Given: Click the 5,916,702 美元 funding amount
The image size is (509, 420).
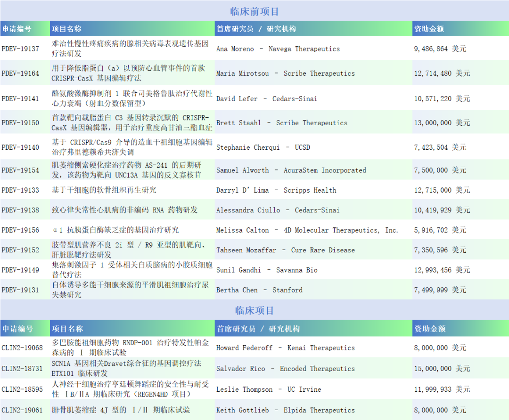Looking at the screenshot, I should (440, 230).
